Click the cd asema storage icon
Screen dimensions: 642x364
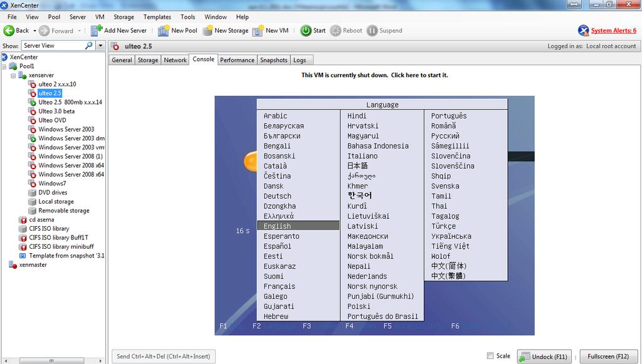click(23, 220)
